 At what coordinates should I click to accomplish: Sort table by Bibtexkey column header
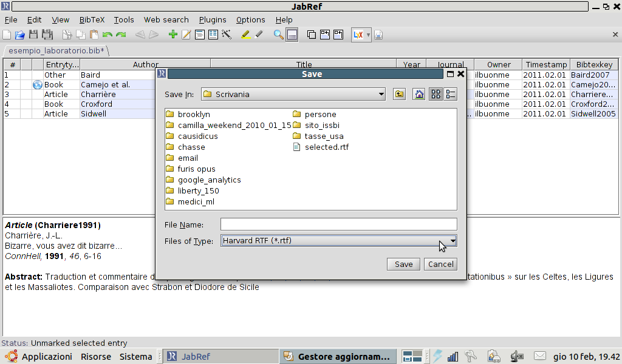(x=594, y=64)
